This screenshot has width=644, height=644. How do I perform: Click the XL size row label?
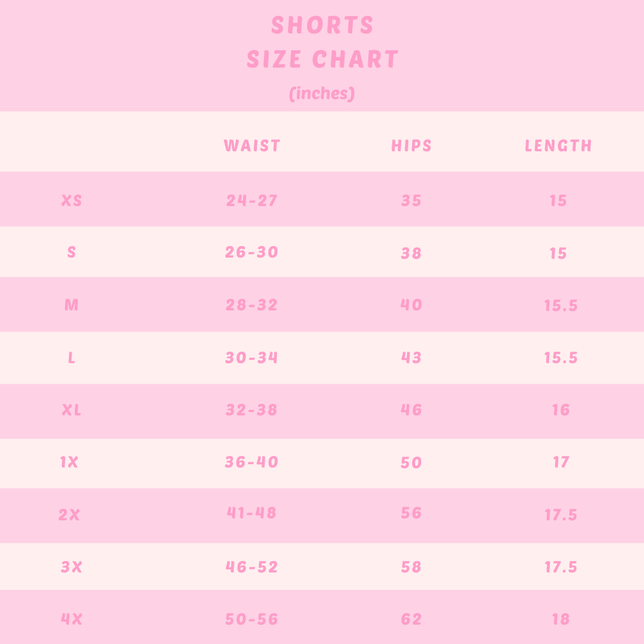click(71, 410)
